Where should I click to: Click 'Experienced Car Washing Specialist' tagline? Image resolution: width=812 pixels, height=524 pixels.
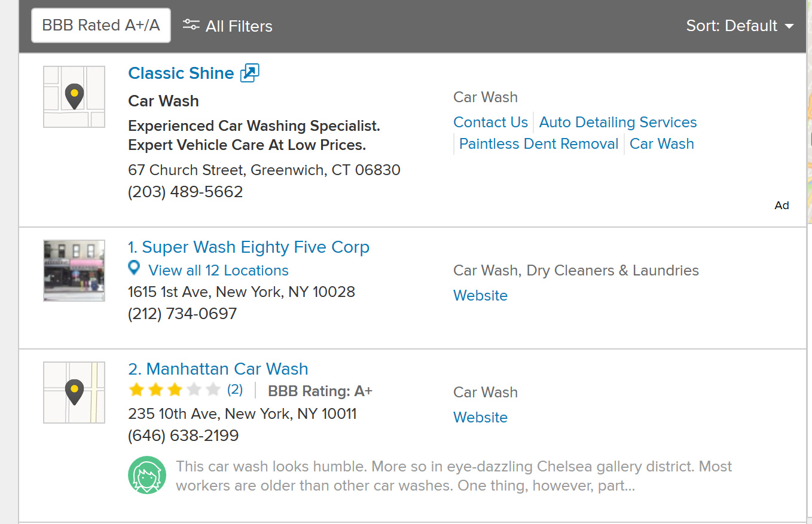(x=254, y=136)
